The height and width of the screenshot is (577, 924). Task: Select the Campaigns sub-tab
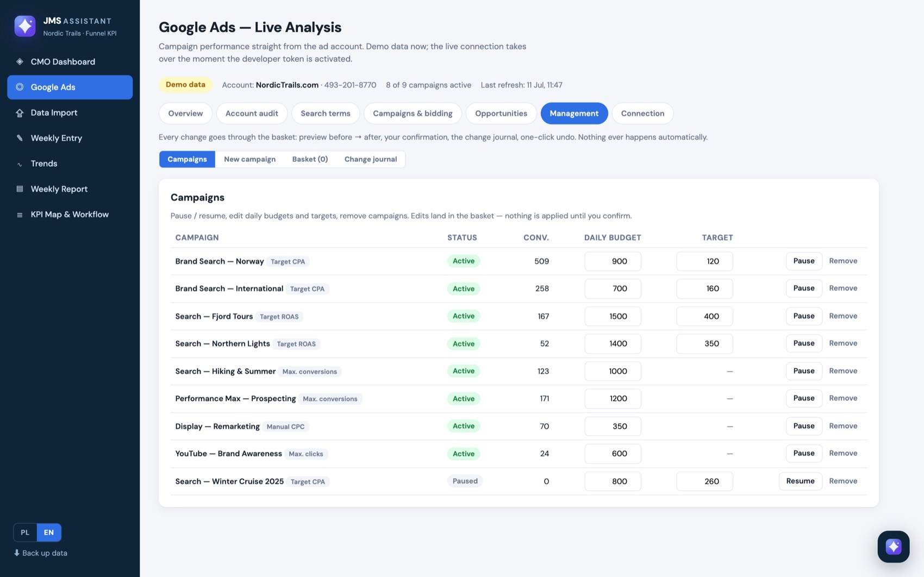click(187, 159)
